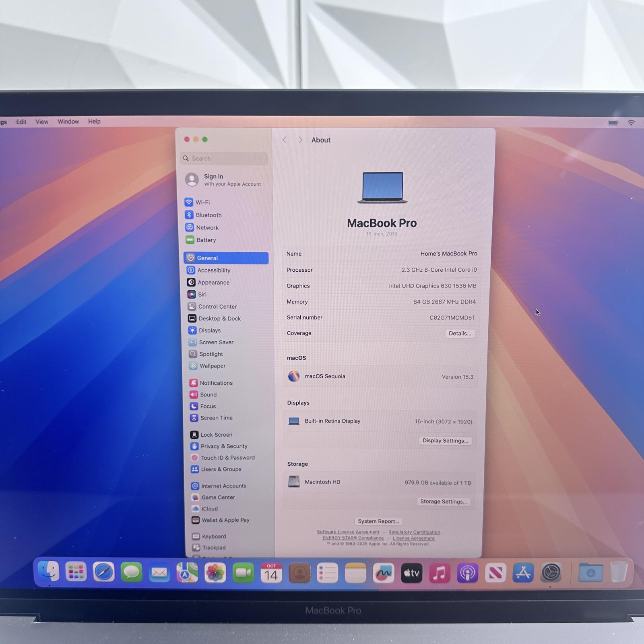
Task: Open the Help menu
Action: 94,121
